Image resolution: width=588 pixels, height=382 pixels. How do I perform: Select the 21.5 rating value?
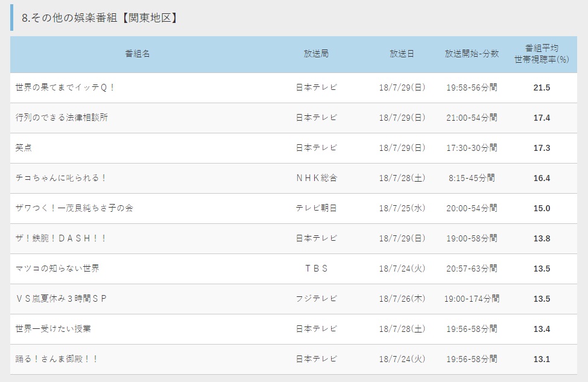pyautogui.click(x=542, y=88)
